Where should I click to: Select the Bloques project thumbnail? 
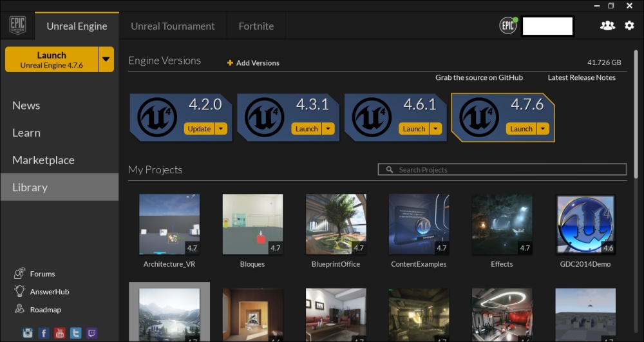[x=252, y=224]
